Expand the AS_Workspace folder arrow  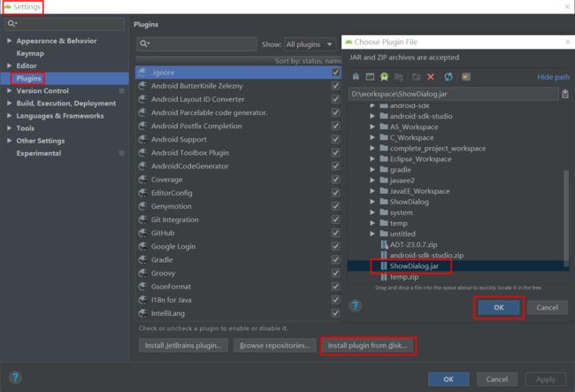[372, 127]
